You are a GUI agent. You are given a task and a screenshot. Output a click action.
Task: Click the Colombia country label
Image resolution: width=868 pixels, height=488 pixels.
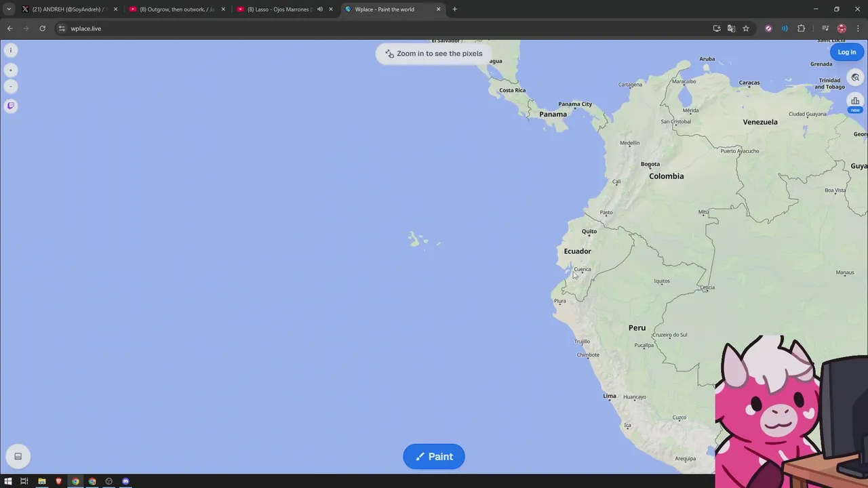666,176
